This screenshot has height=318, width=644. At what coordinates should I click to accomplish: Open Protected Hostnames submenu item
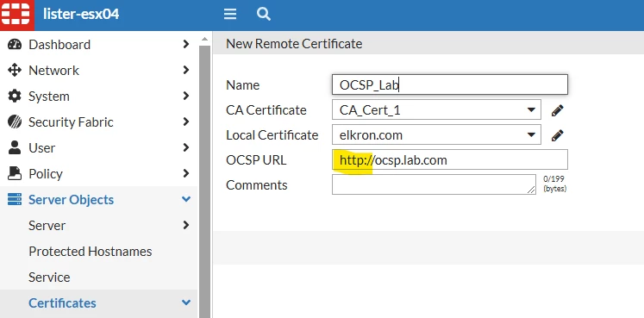[x=91, y=251]
